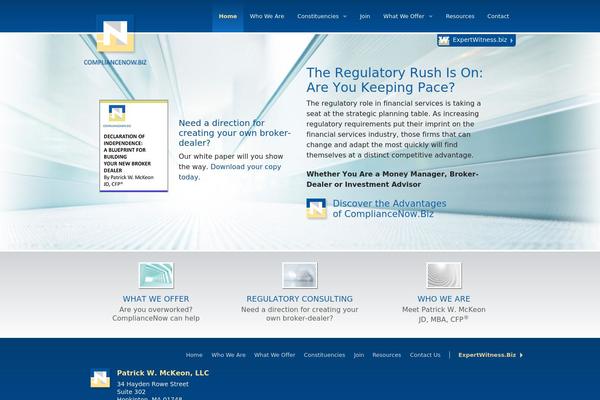Viewport: 600px width, 400px height.
Task: Click What We Offer in footer navigation
Action: coord(274,355)
